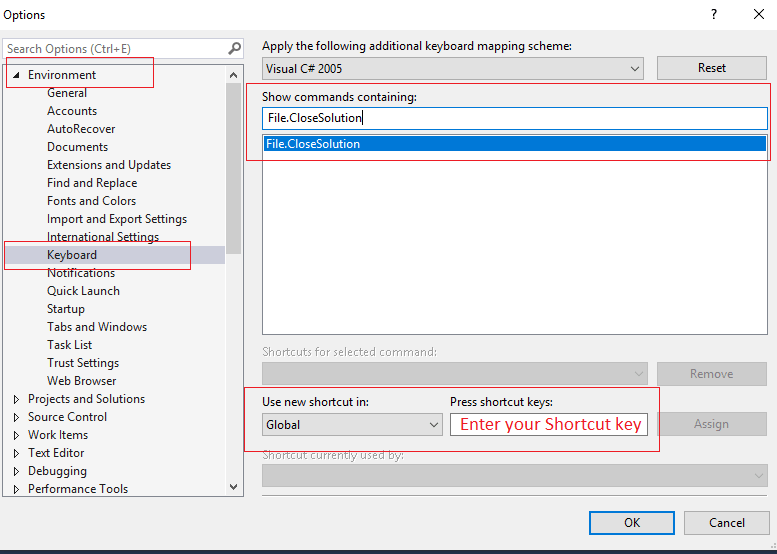Click the Help question mark icon

click(714, 14)
